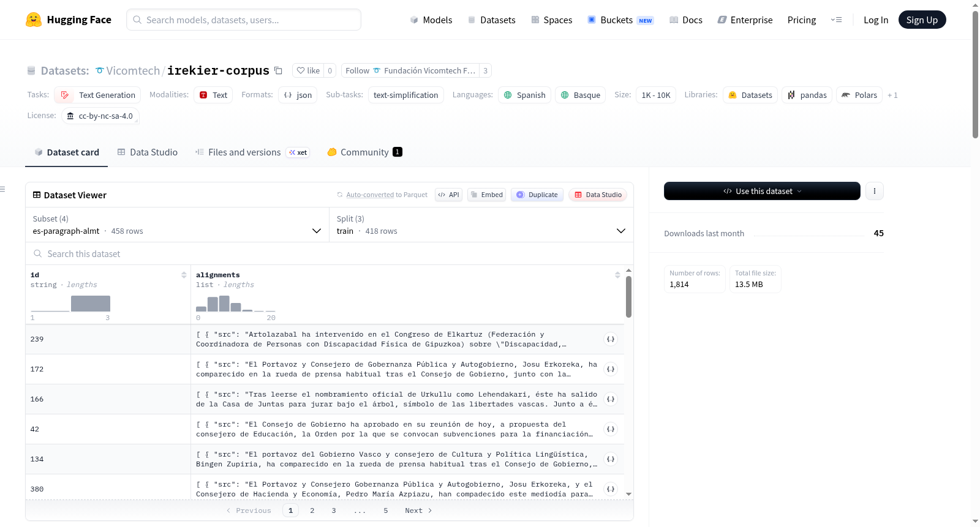Viewport: 980px width, 527px height.
Task: Click the Embed button
Action: tap(486, 195)
